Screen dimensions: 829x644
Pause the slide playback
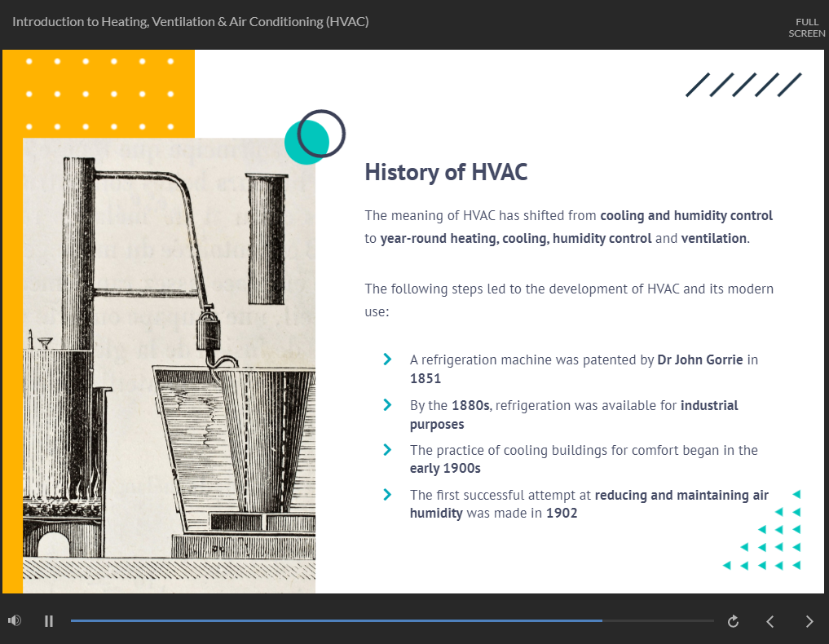49,621
